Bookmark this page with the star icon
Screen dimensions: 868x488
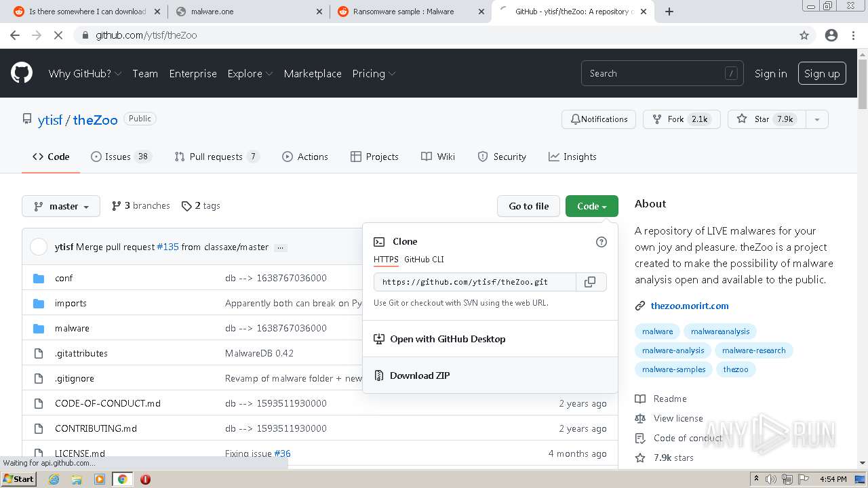(x=804, y=35)
